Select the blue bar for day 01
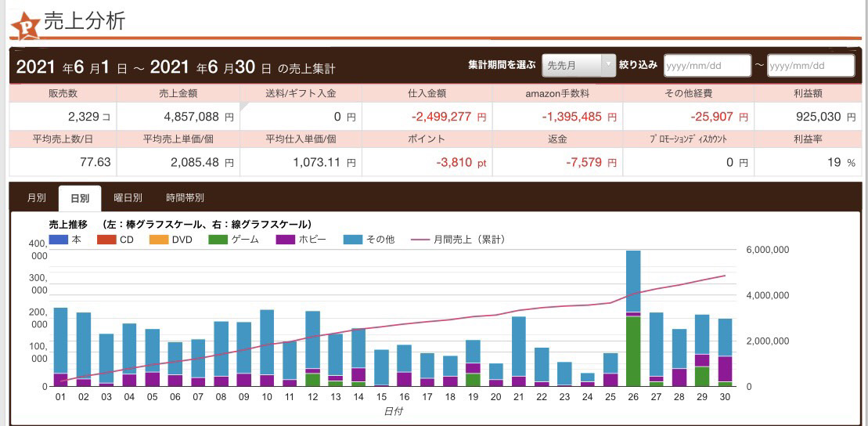 60,340
